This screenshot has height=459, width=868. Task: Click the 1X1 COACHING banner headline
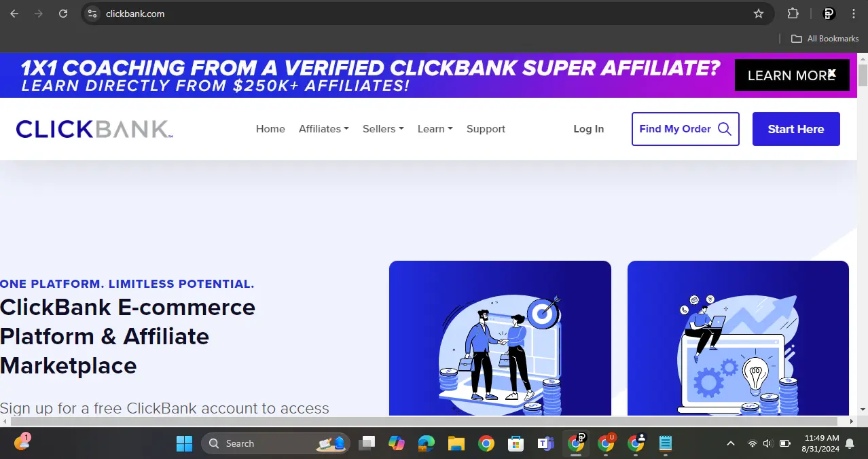(370, 68)
